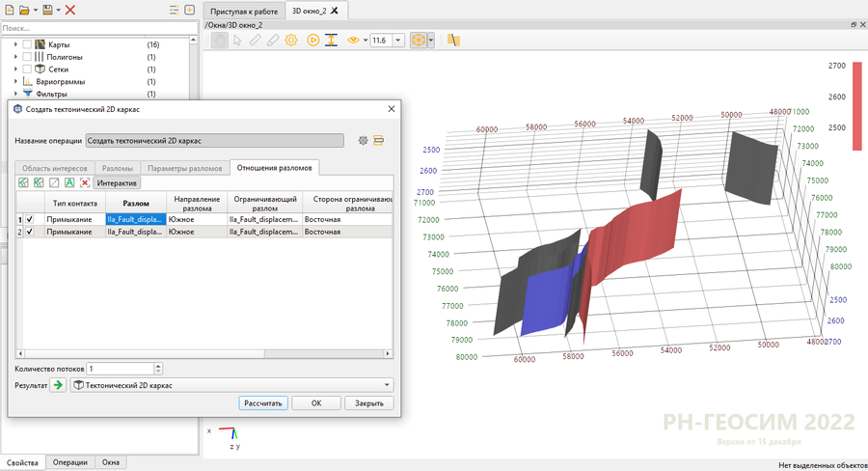Click the Рассчитать button
The width and height of the screenshot is (868, 471).
tap(262, 403)
